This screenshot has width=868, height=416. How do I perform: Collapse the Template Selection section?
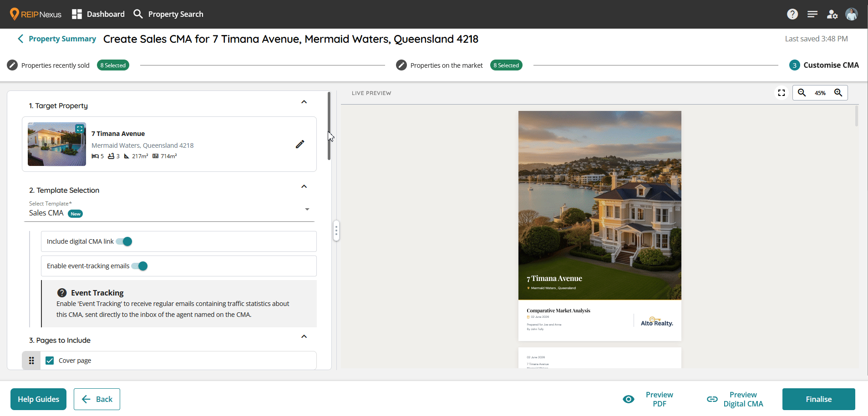tap(304, 186)
